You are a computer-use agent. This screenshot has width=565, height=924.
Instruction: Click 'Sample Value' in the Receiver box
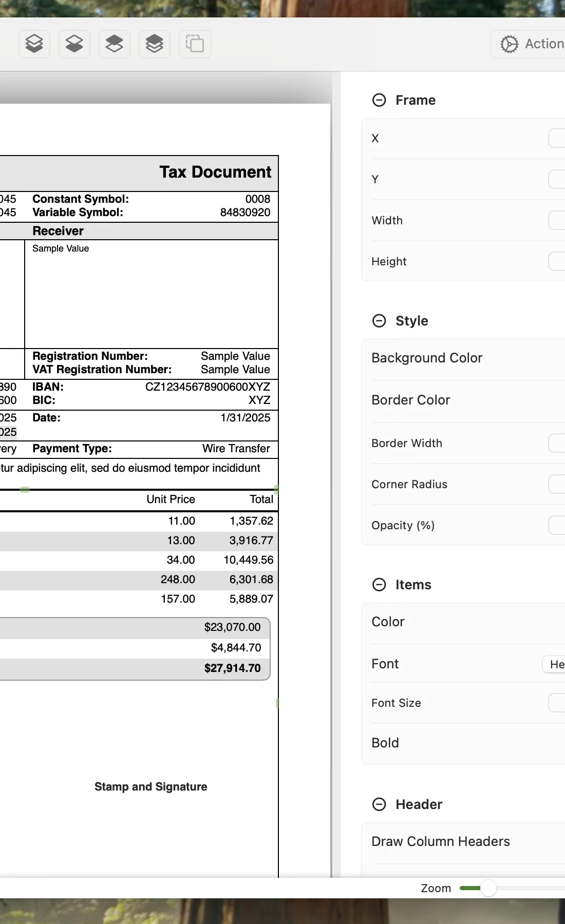coord(61,248)
